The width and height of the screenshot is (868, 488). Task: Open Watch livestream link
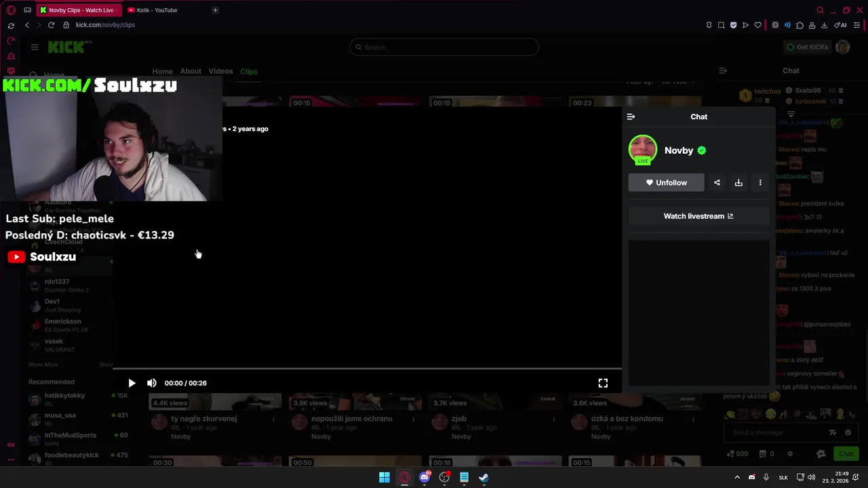698,216
